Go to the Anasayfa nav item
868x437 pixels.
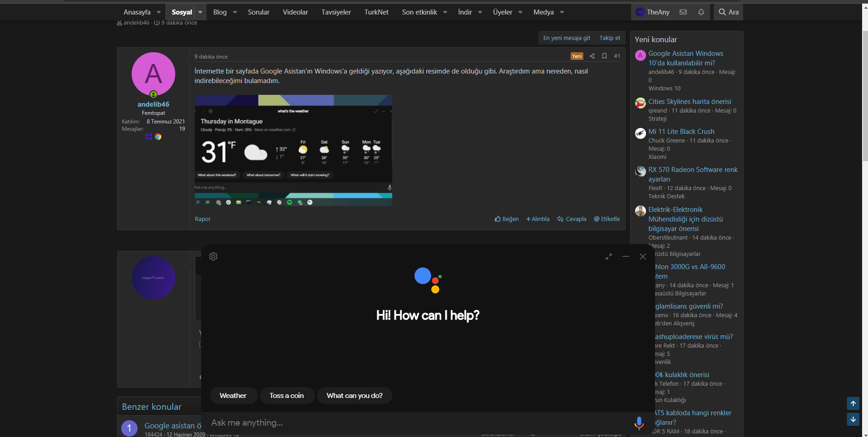pyautogui.click(x=137, y=12)
